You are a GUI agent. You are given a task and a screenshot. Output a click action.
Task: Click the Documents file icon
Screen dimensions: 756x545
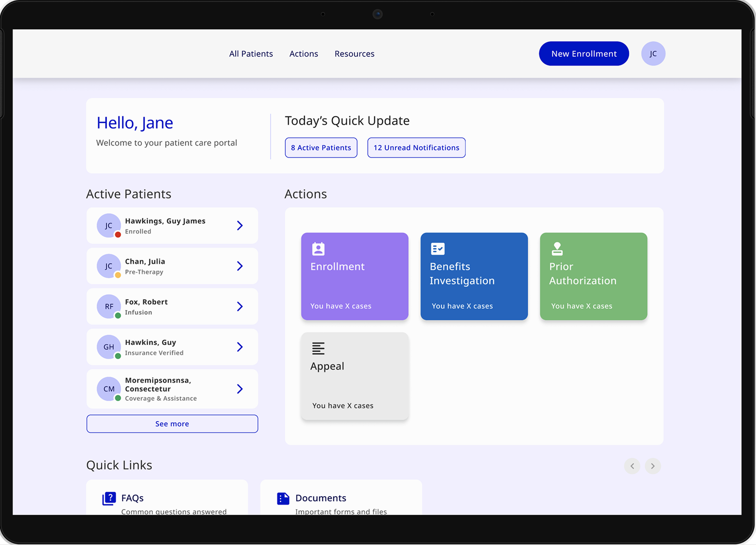(283, 498)
